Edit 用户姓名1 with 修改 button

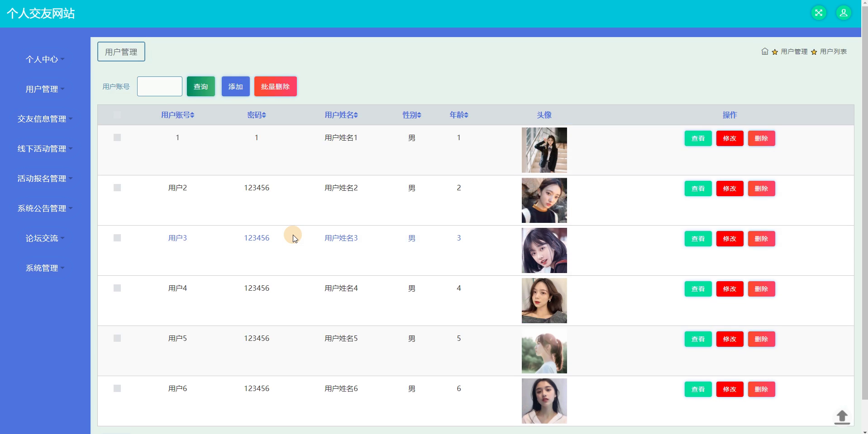click(x=730, y=138)
